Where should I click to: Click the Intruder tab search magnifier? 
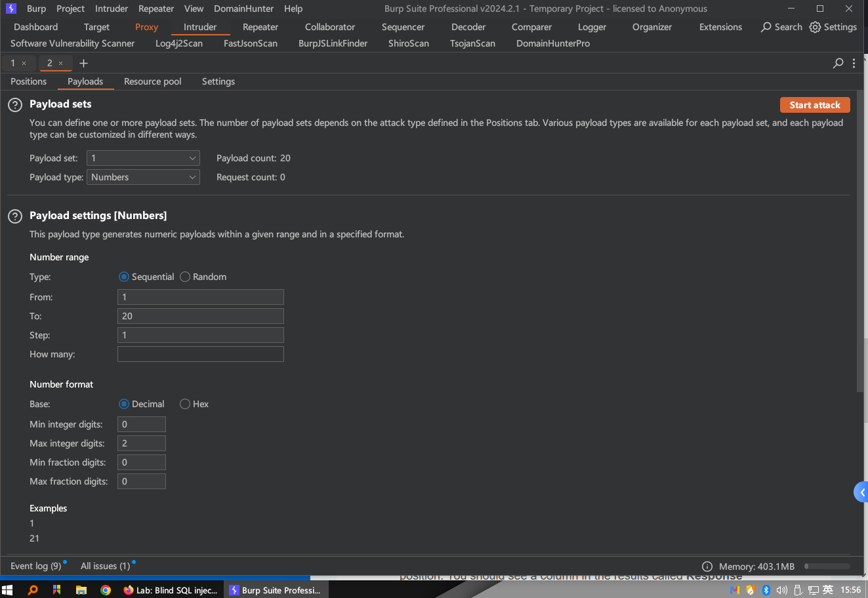coord(838,63)
